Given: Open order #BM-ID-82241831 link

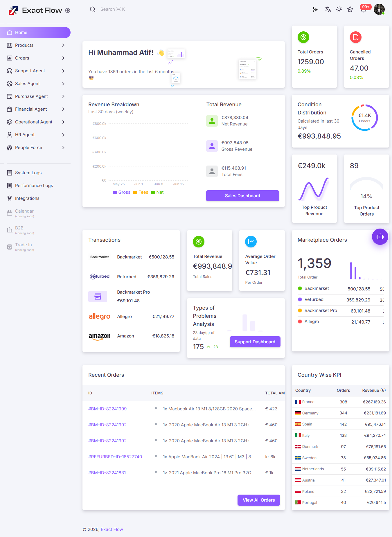Looking at the screenshot, I should click(107, 473).
